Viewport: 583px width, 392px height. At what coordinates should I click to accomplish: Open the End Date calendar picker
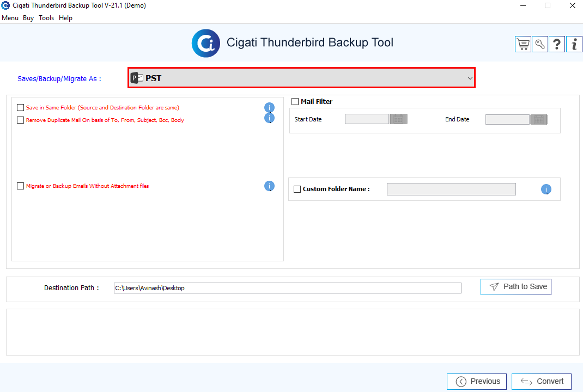click(539, 119)
